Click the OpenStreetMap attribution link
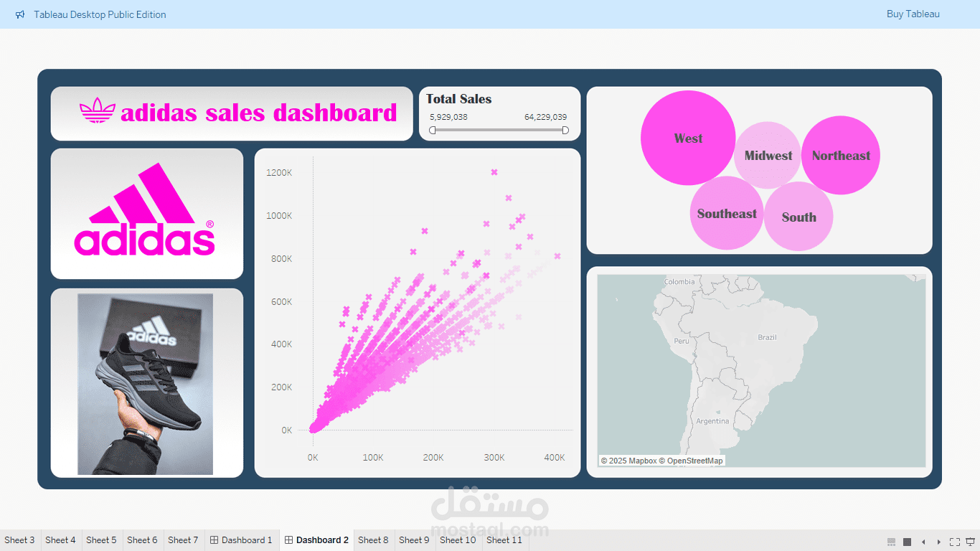The width and height of the screenshot is (980, 551). point(692,461)
